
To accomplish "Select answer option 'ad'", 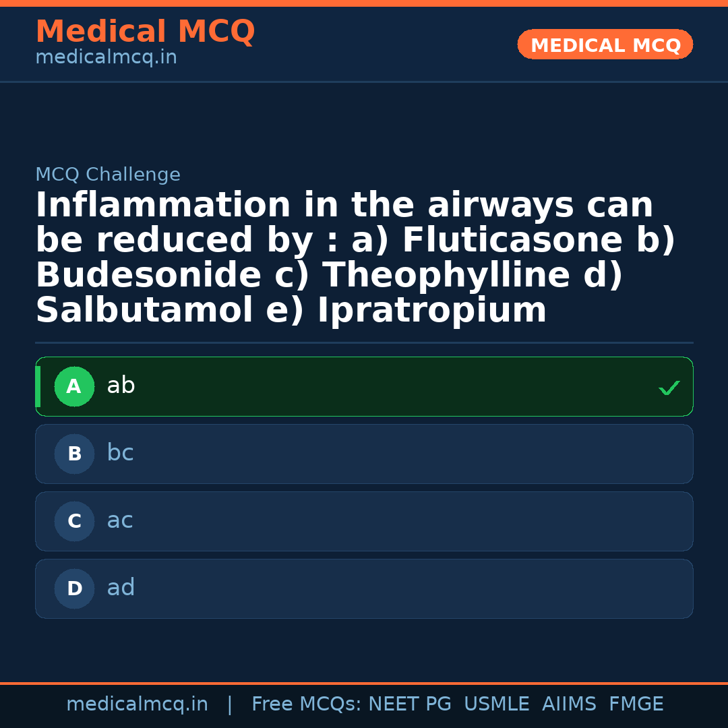I will click(x=121, y=588).
